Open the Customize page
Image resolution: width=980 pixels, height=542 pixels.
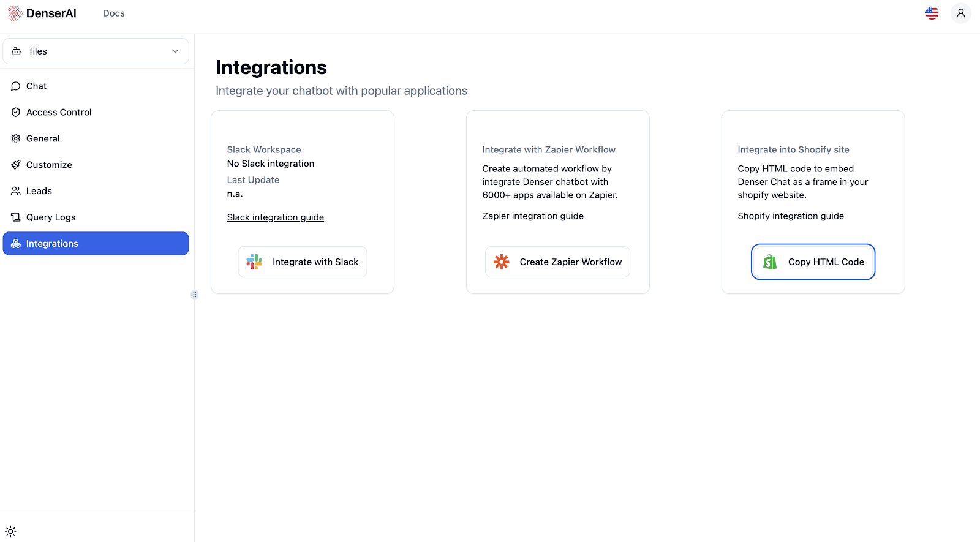coord(96,165)
